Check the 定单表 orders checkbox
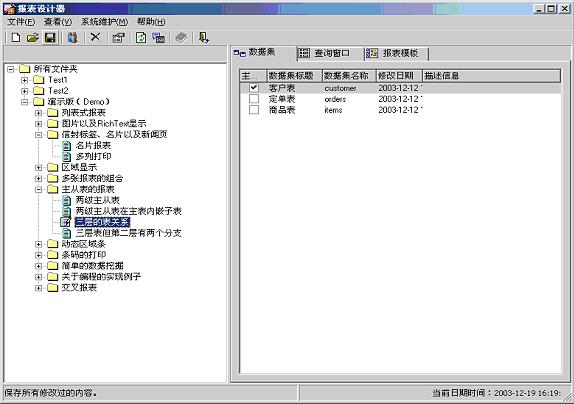The image size is (574, 404). click(254, 99)
